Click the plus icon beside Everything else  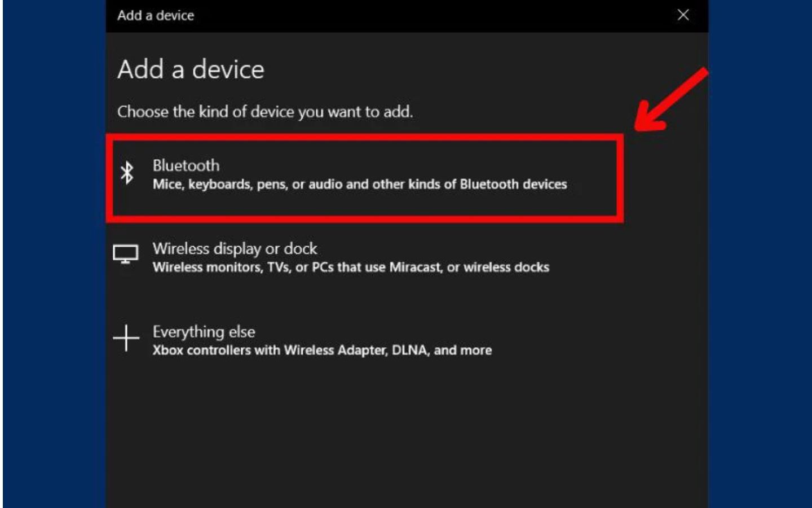[126, 338]
